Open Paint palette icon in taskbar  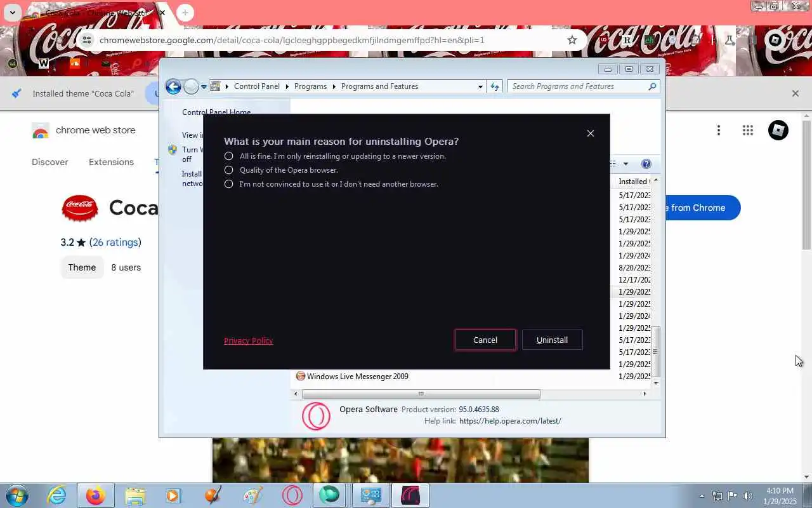[252, 495]
